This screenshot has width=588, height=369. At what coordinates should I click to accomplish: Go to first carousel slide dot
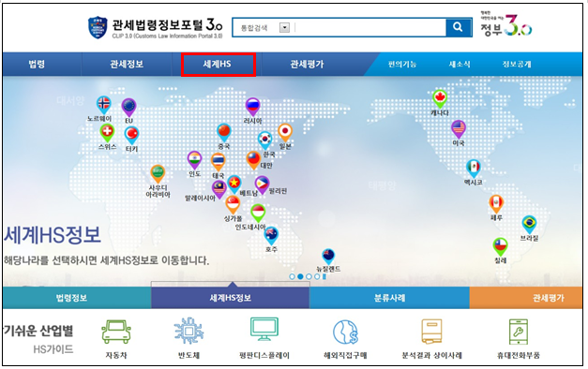tap(293, 276)
